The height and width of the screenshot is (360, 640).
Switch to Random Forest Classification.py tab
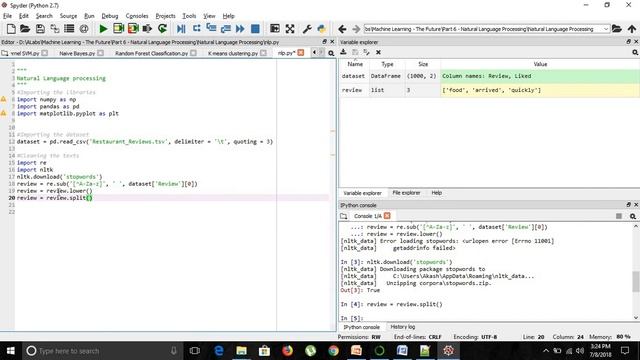(151, 53)
